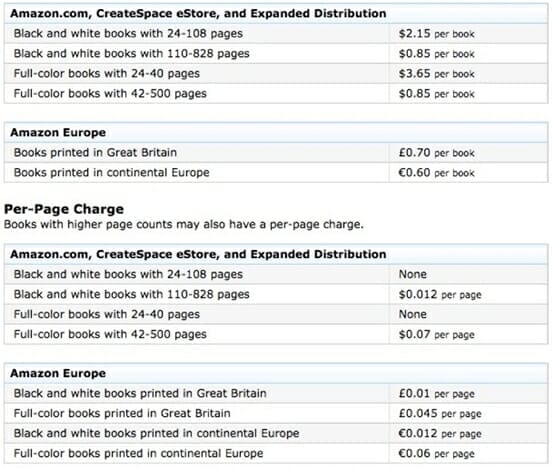This screenshot has width=552, height=468.
Task: Click Full-color books with 42-500 pages fixed-charge row
Action: [x=276, y=94]
